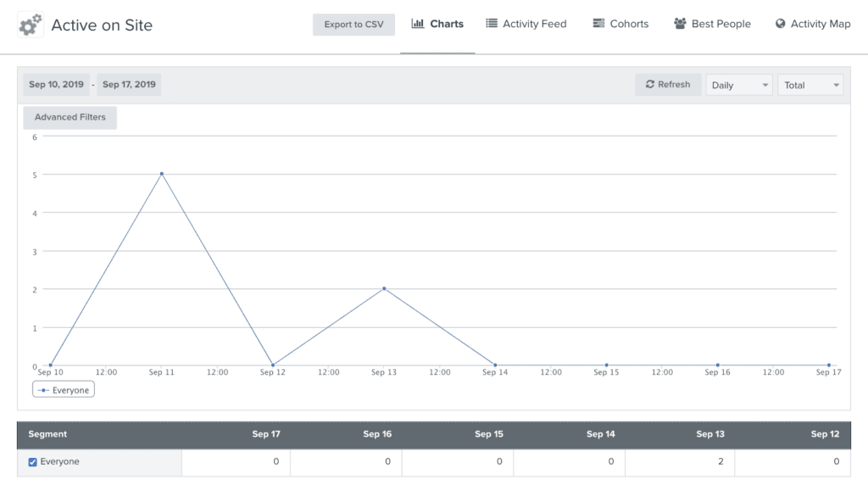Click the Segment column header
This screenshot has width=868, height=496.
coord(47,434)
